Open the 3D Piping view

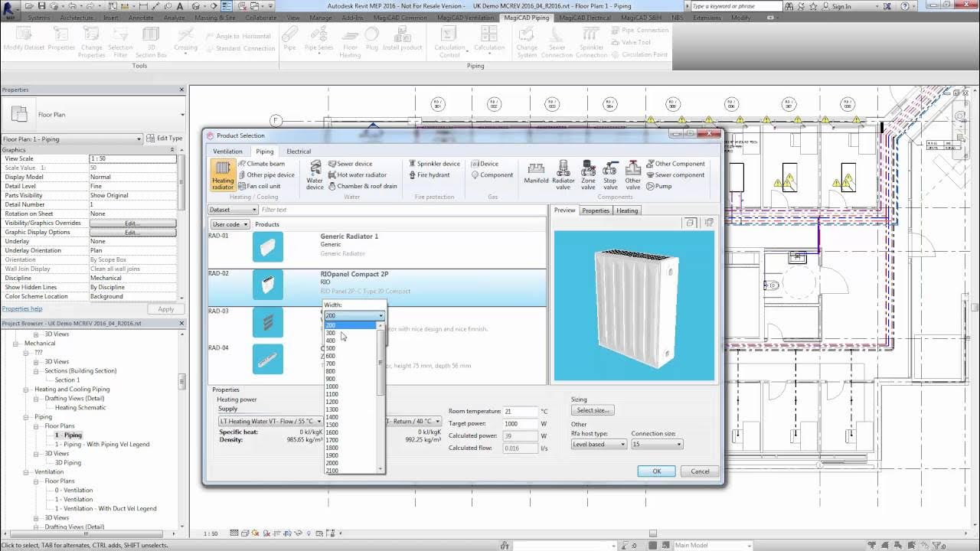[67, 462]
